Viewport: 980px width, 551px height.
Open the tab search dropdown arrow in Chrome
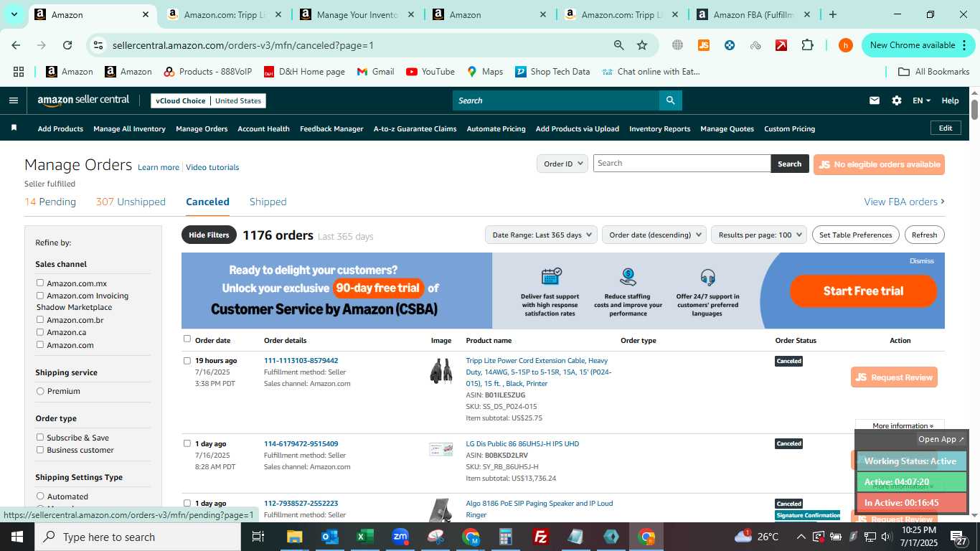click(x=14, y=14)
